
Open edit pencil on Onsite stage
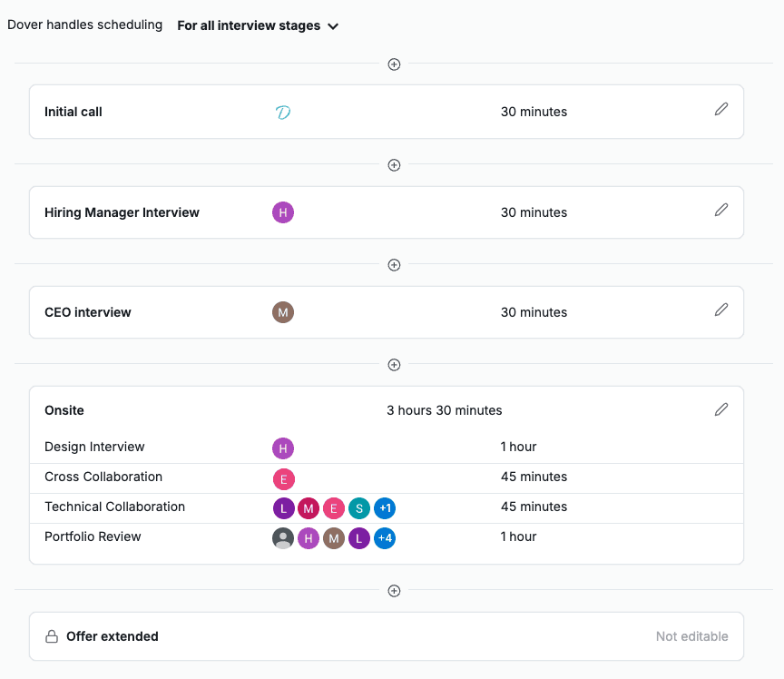[721, 409]
